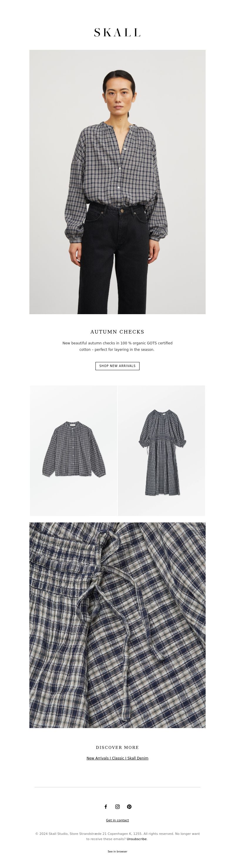The width and height of the screenshot is (235, 868).
Task: Open the See in browser link
Action: tap(117, 852)
